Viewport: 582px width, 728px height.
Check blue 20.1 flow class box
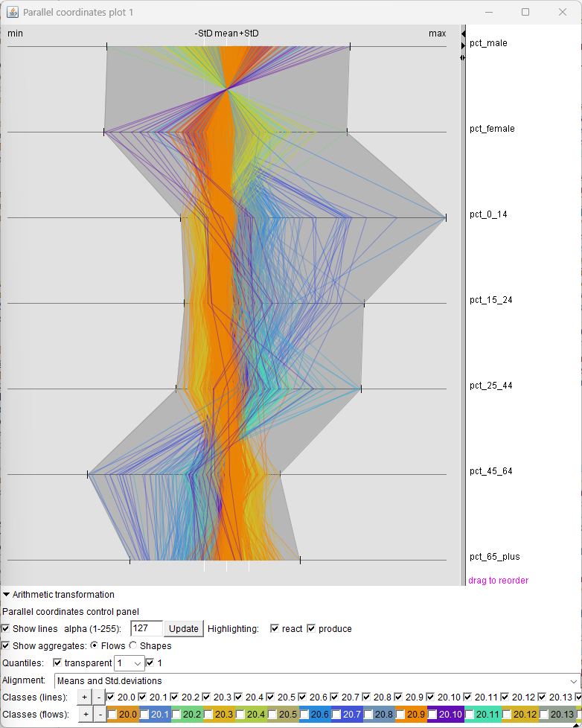144,714
